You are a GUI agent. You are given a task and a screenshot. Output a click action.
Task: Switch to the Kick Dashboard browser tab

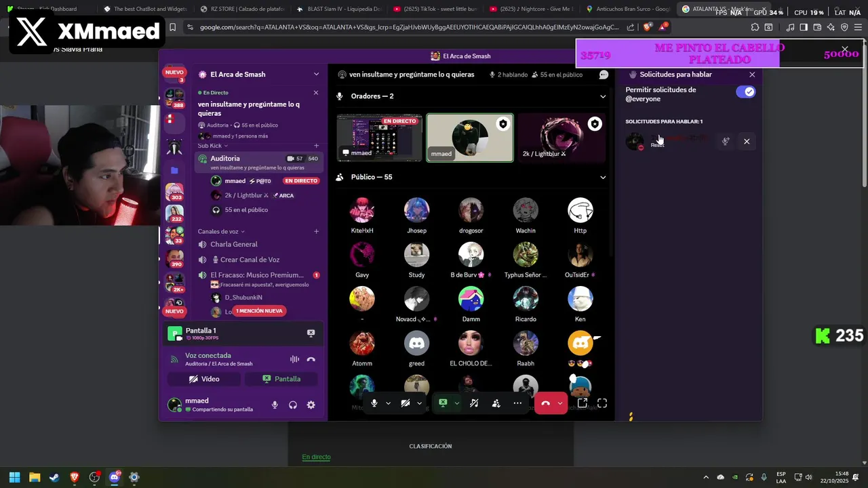[x=46, y=9]
